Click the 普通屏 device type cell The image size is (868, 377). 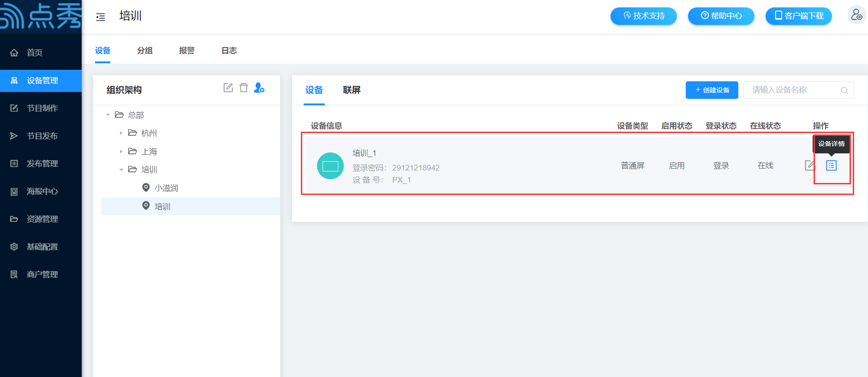pos(633,165)
